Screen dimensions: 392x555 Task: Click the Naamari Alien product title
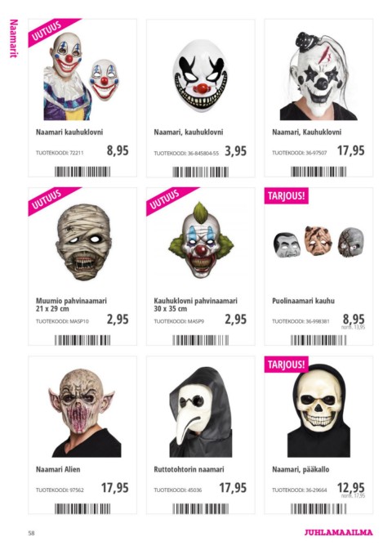point(58,469)
